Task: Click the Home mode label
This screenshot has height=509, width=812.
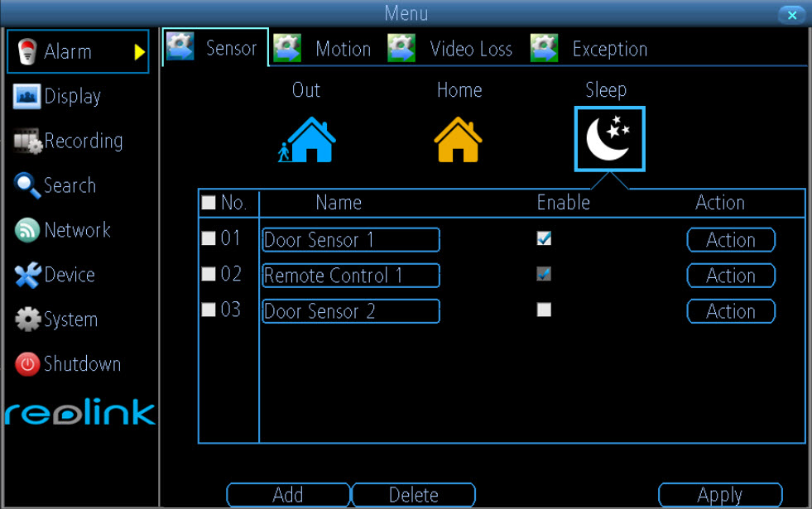Action: 459,90
